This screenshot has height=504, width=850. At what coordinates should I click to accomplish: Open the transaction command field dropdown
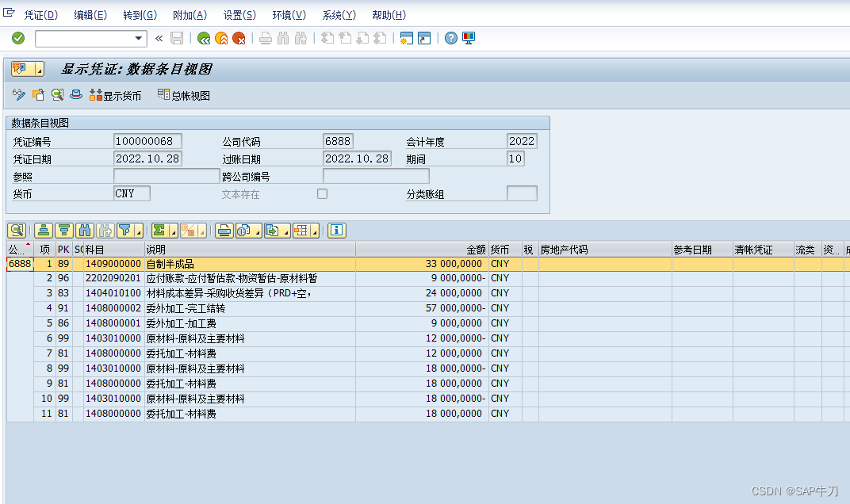coord(139,39)
